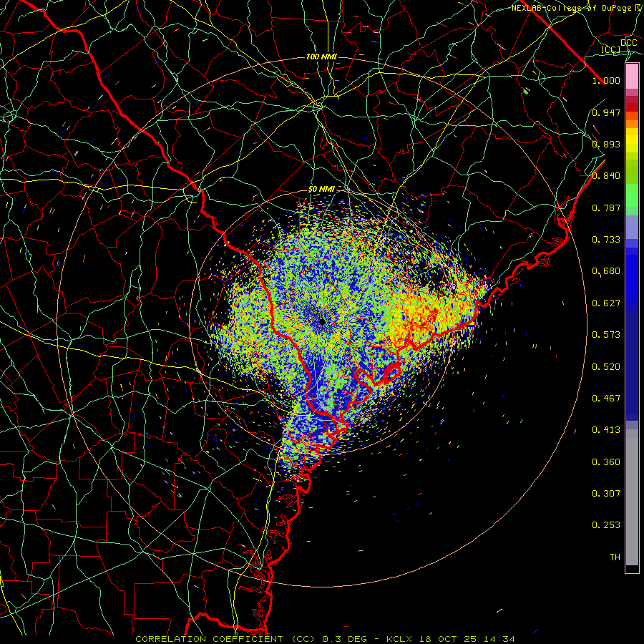The width and height of the screenshot is (644, 644).
Task: Click the 0.787 value on the color scale
Action: pos(606,208)
